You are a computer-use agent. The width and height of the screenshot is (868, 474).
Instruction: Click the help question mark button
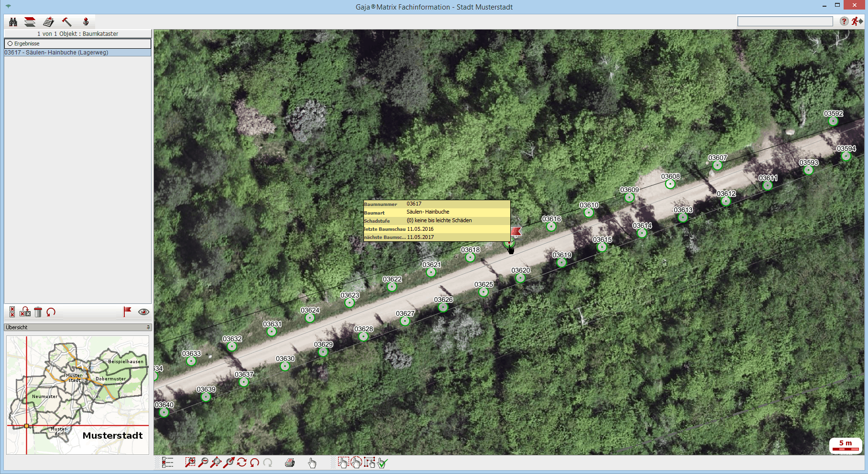click(844, 22)
